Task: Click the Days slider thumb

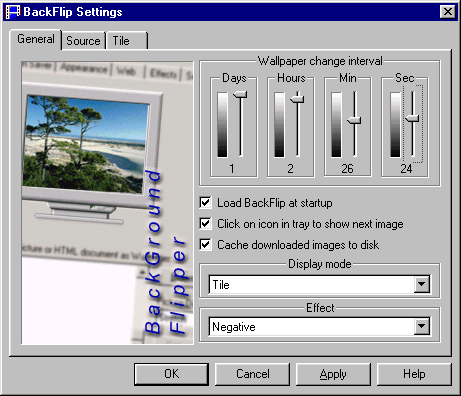Action: [240, 95]
